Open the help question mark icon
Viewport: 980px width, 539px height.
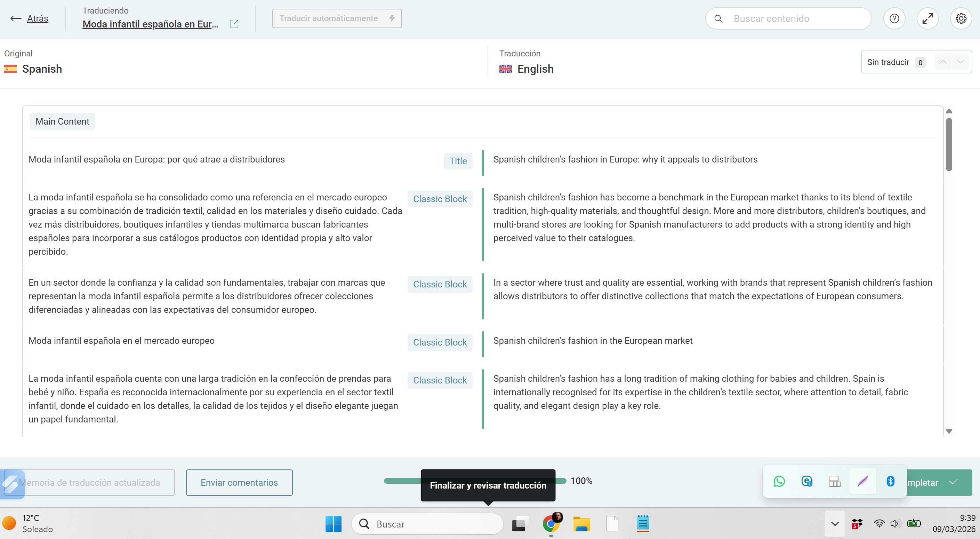pos(894,18)
